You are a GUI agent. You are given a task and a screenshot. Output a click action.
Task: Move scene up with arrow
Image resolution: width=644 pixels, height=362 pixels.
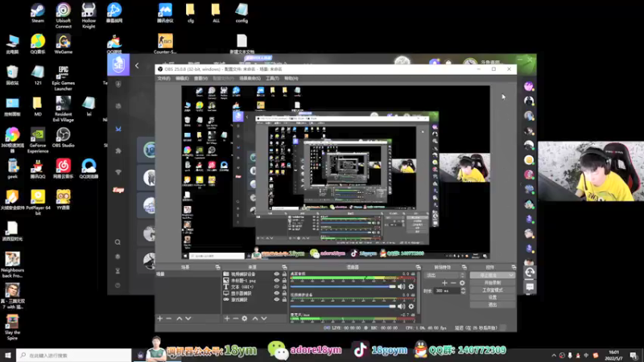pos(179,319)
